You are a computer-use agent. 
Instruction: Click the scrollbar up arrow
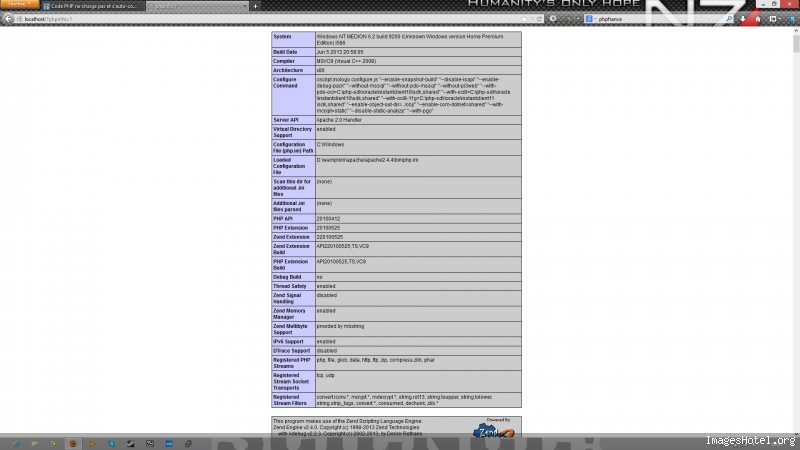click(x=796, y=31)
